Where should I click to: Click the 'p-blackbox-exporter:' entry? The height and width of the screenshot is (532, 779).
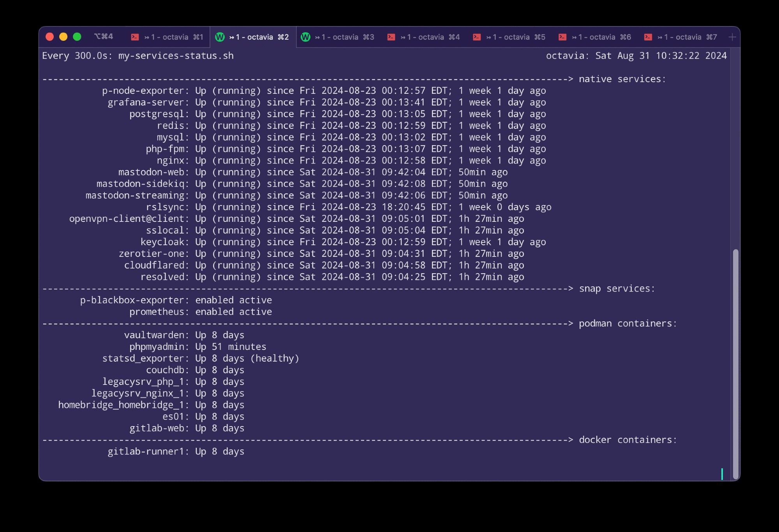[135, 300]
